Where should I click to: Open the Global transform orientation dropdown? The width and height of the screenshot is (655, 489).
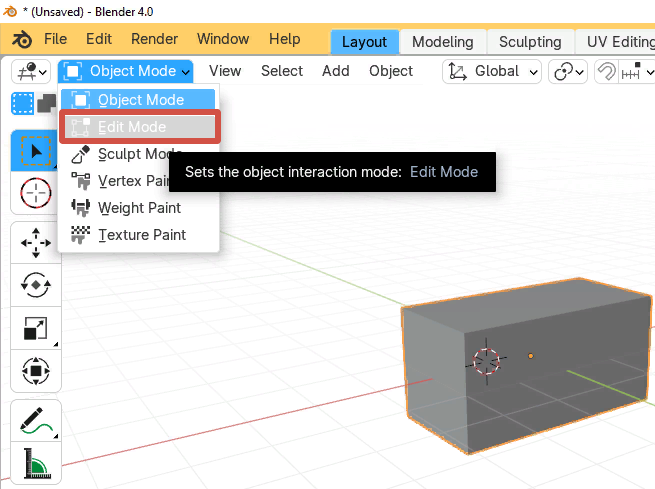pos(492,71)
